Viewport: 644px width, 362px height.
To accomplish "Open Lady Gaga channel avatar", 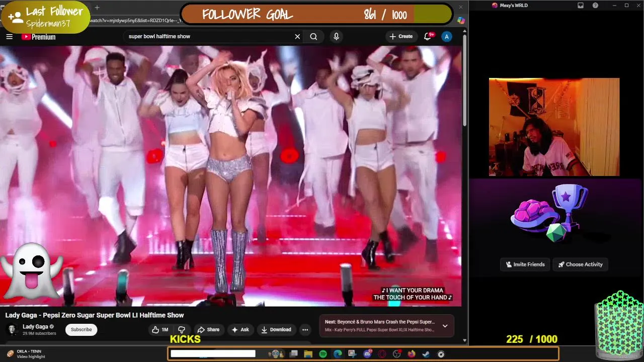I will tap(12, 330).
